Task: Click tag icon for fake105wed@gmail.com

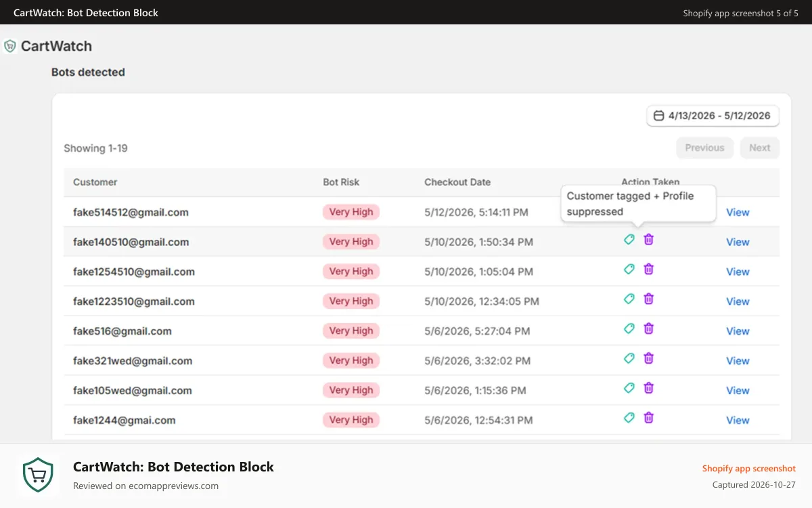Action: [x=629, y=388]
